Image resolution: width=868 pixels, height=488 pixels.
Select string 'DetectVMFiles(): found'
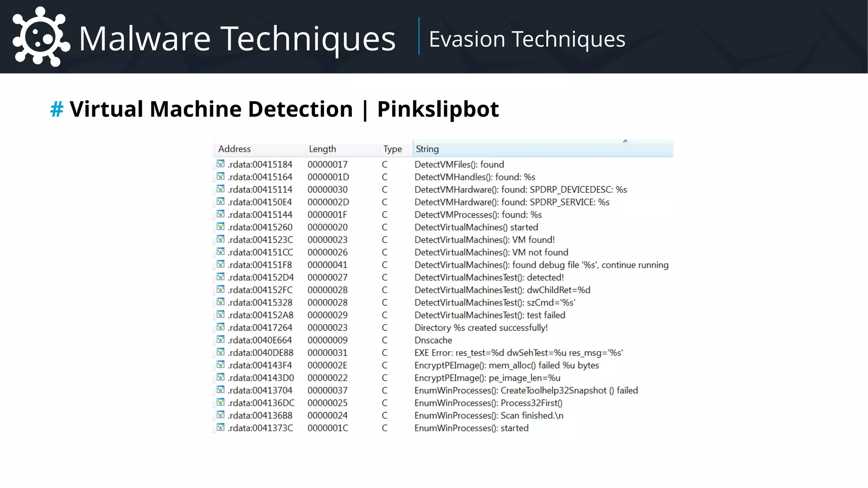pos(459,164)
